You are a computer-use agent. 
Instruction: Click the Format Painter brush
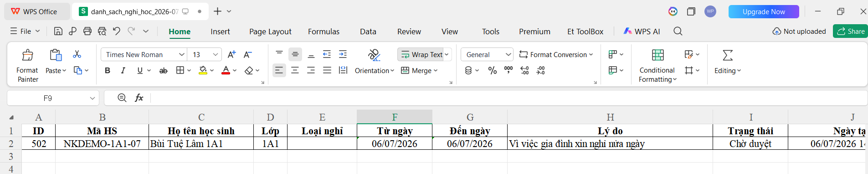pyautogui.click(x=27, y=55)
